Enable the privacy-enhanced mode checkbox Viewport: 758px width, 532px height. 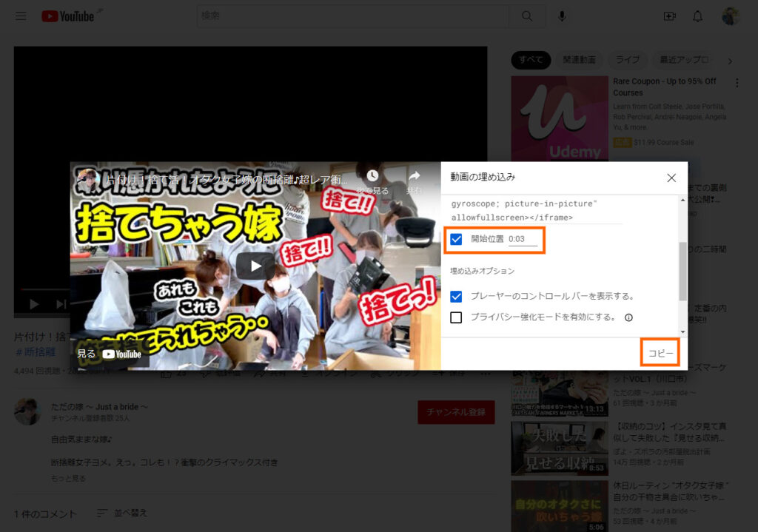pos(456,317)
